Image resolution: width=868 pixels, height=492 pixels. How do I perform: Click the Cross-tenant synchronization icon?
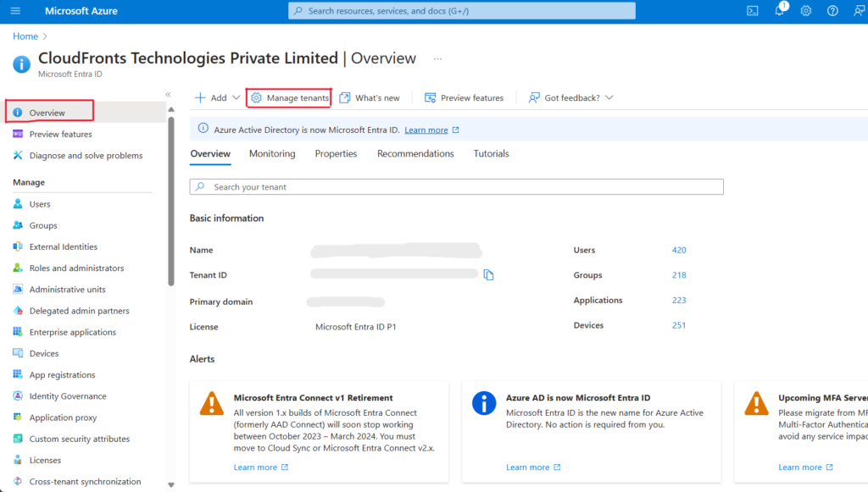[18, 482]
